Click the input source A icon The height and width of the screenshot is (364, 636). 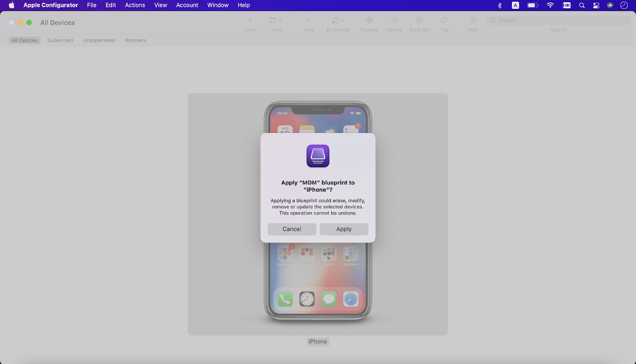point(515,6)
